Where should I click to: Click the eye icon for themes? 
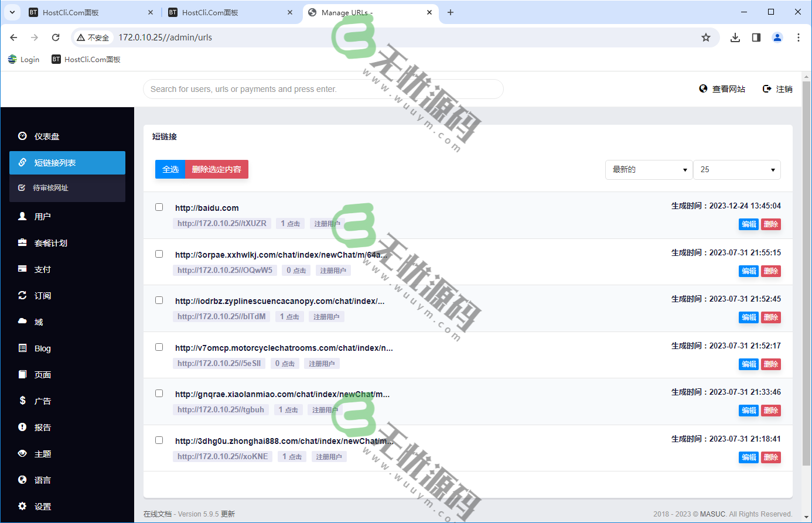click(22, 453)
